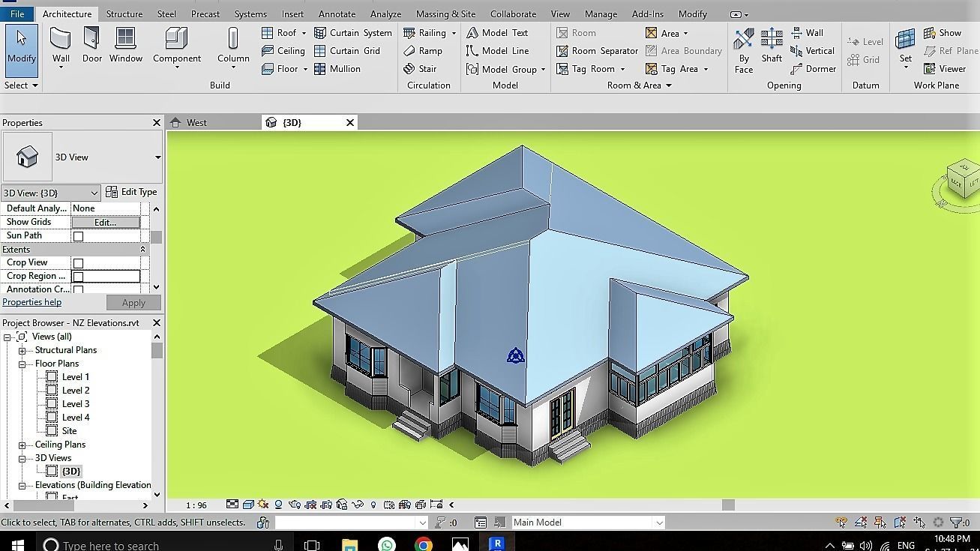This screenshot has width=980, height=551.
Task: Click the Wall opening tool
Action: 807,33
